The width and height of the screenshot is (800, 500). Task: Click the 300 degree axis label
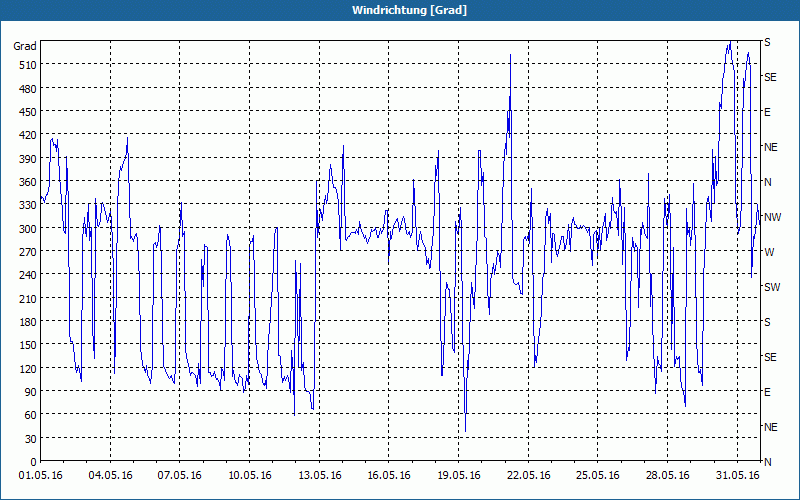[x=26, y=229]
